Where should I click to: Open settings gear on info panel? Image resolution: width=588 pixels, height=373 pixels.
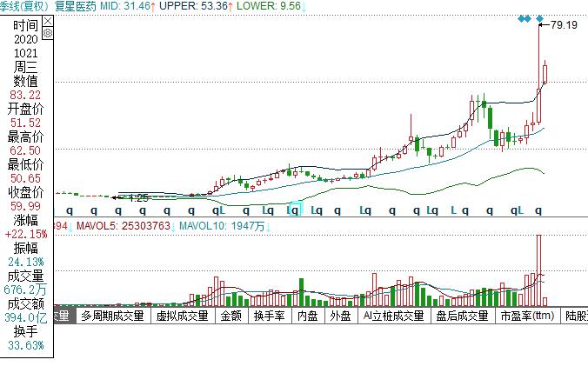point(48,34)
